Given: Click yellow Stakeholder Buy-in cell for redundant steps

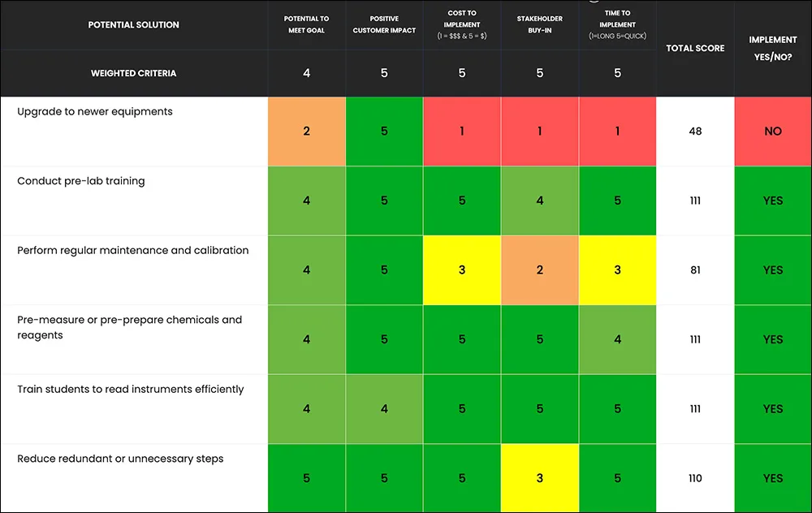Looking at the screenshot, I should (540, 478).
